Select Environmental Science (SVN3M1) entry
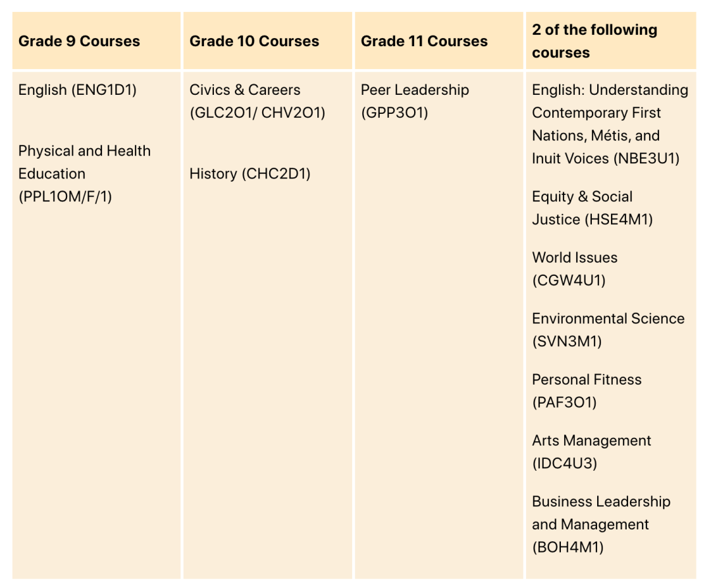Viewport: 711px width, 588px height. pos(608,330)
